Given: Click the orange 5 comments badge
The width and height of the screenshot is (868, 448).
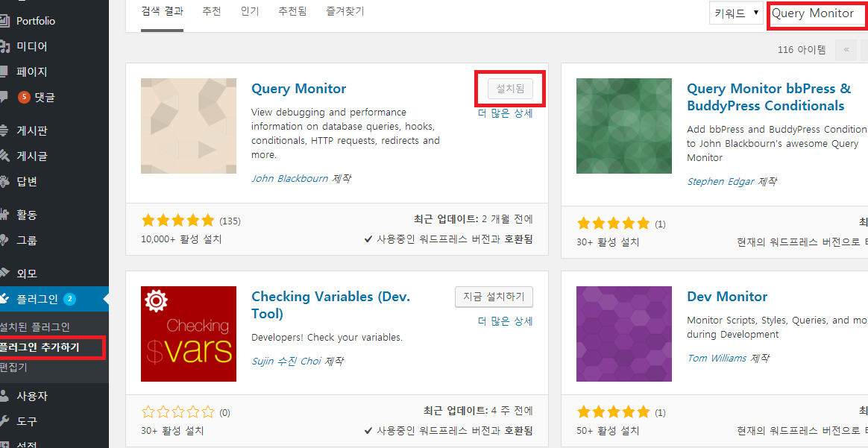Looking at the screenshot, I should coord(24,98).
